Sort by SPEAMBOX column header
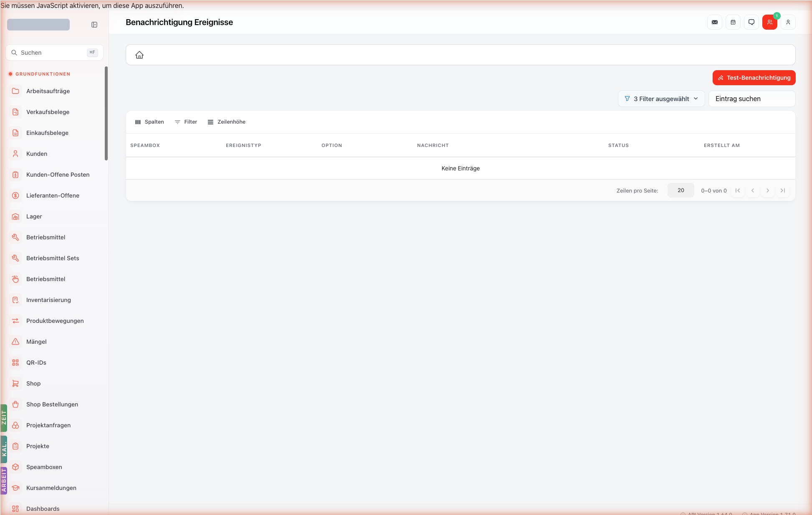This screenshot has height=515, width=812. [x=145, y=145]
